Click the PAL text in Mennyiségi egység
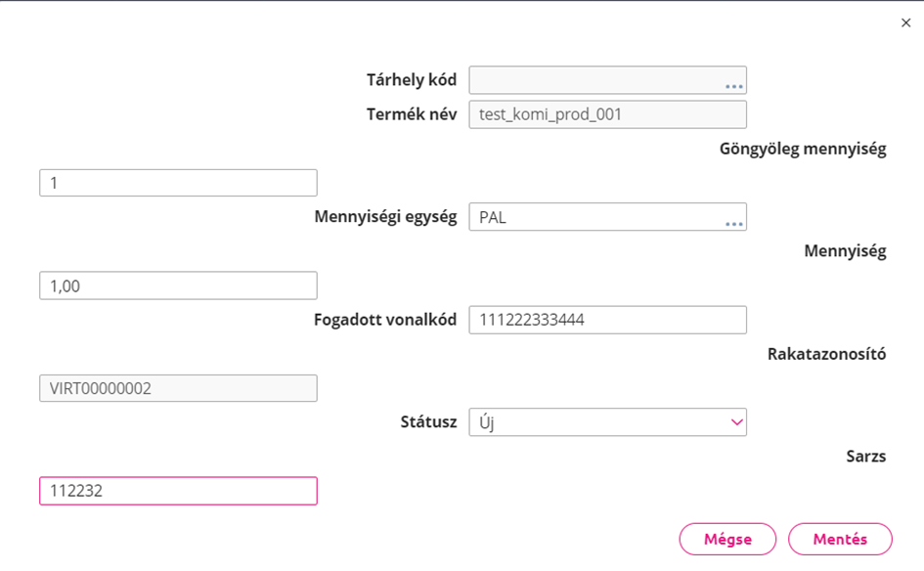Image resolution: width=924 pixels, height=571 pixels. 493,217
